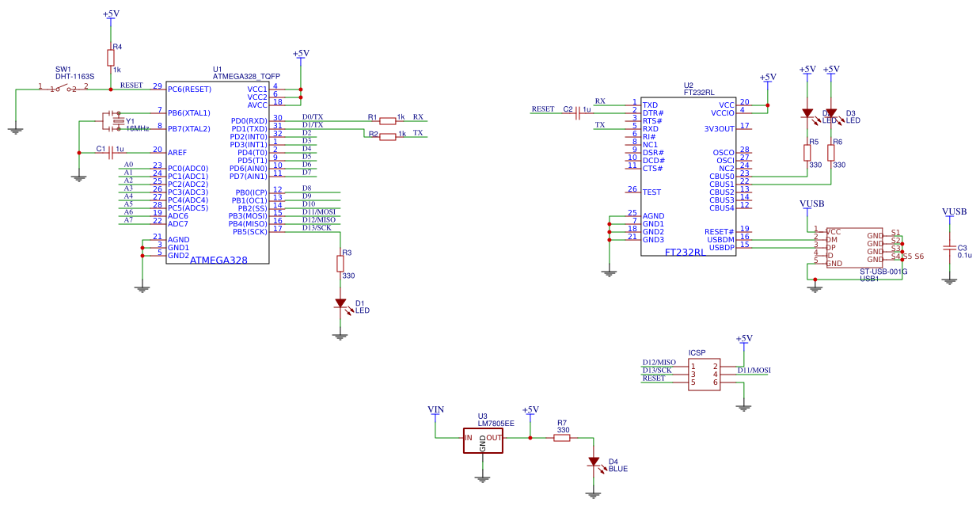980x506 pixels.
Task: Click the RX net label near the FT232RL TXD pin
Action: 598,101
